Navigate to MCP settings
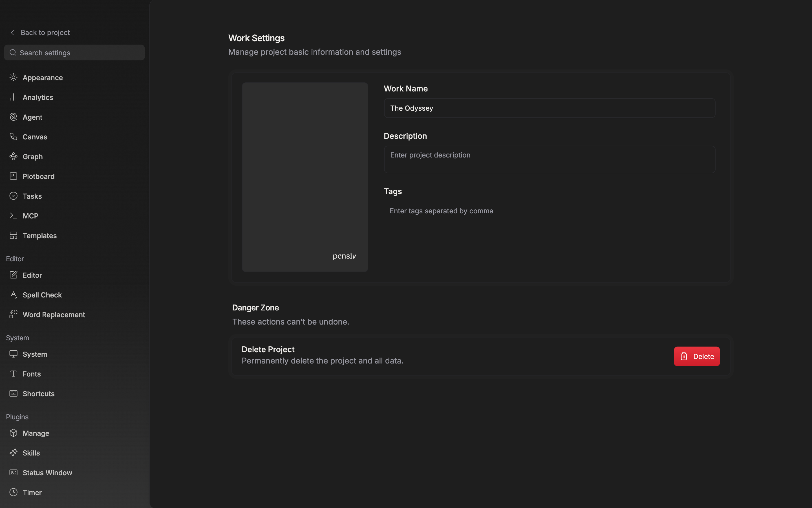812x508 pixels. 74,216
